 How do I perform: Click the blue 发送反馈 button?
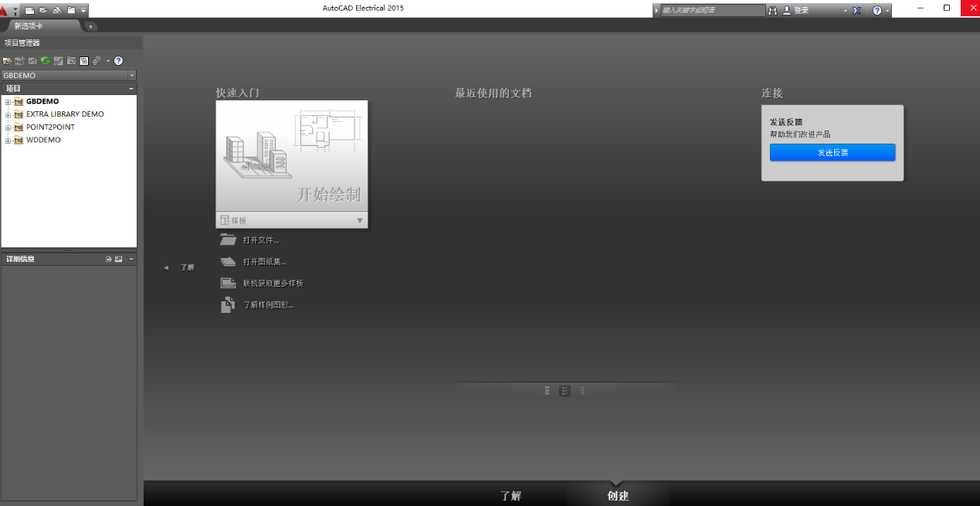tap(832, 153)
